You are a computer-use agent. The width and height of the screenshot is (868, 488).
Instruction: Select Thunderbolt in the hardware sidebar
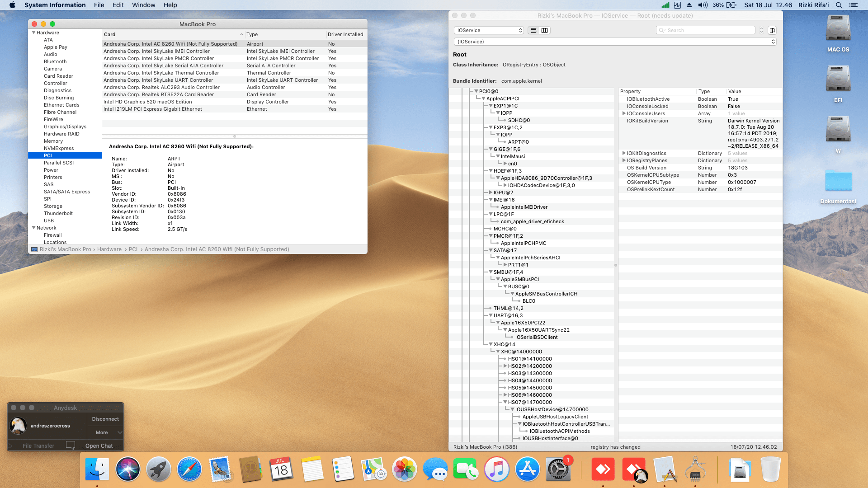pyautogui.click(x=58, y=213)
